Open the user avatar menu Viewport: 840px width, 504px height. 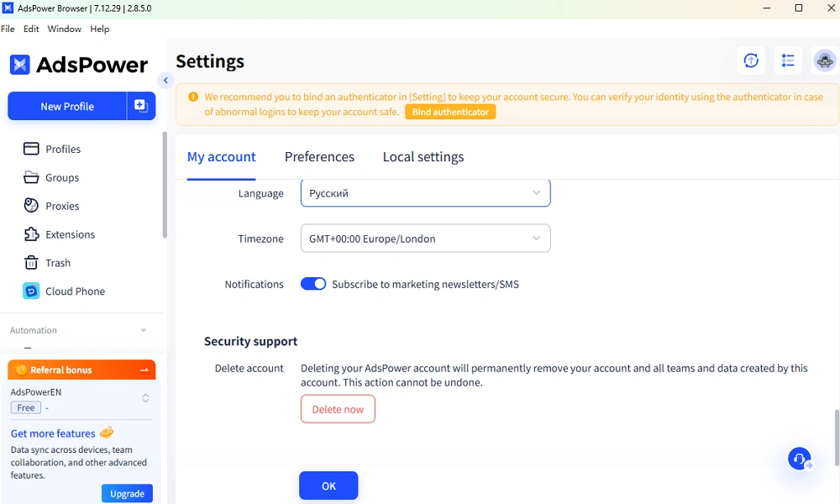[x=825, y=60]
